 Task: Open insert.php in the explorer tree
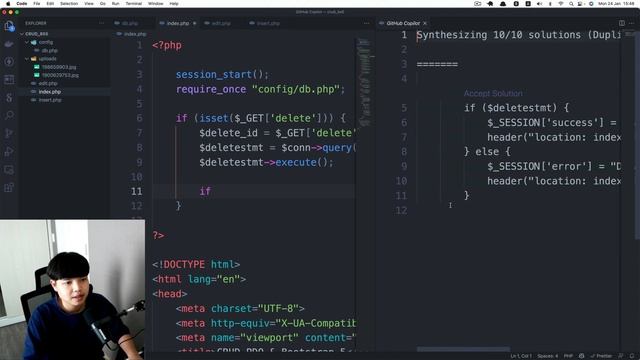click(x=50, y=100)
